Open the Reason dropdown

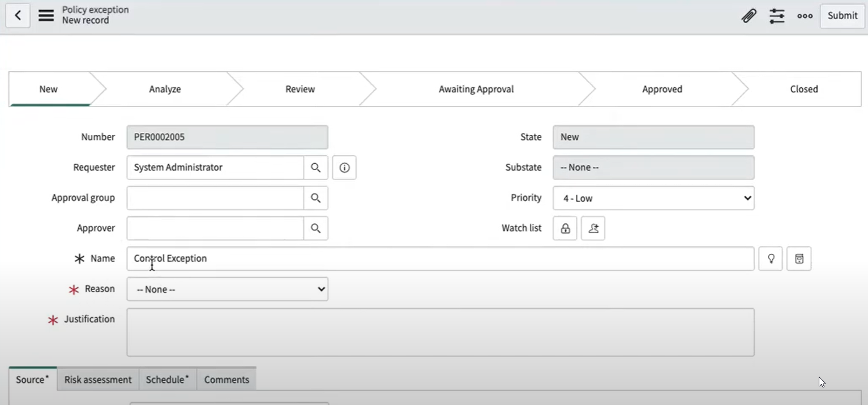[x=227, y=289]
